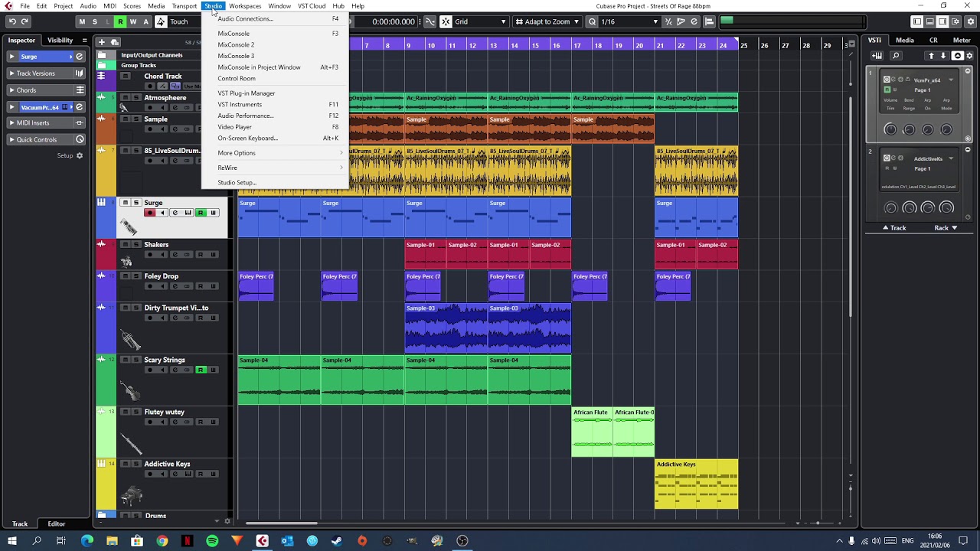Select On-Screen Keyboard menu entry
This screenshot has width=980, height=551.
(x=275, y=139)
